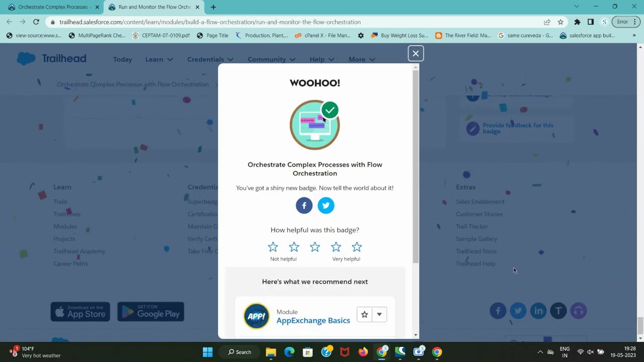
Task: Open Windows Start menu
Action: point(208,352)
